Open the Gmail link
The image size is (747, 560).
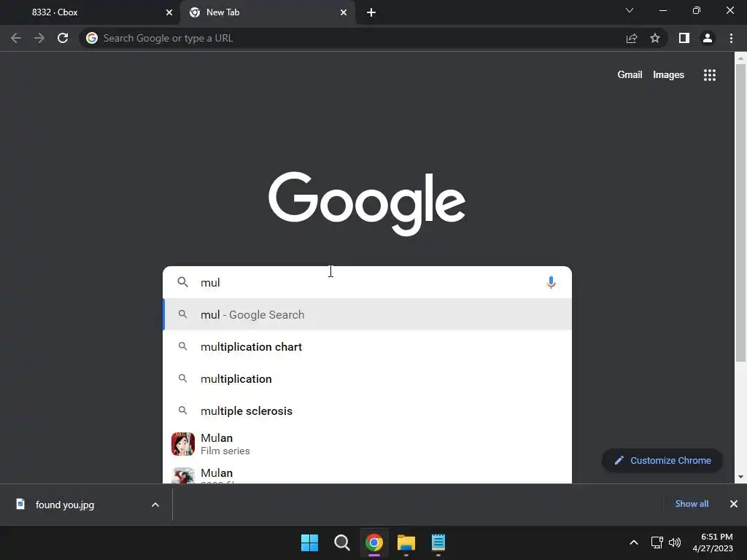click(630, 75)
